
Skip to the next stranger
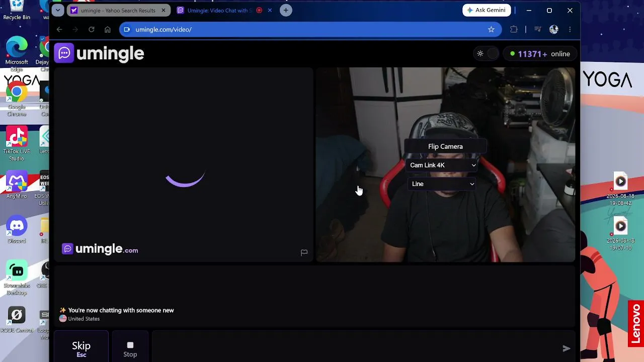coord(81,347)
